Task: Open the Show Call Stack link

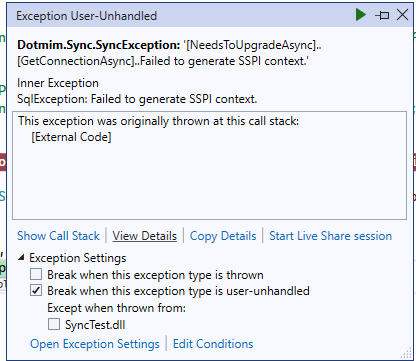Action: (x=58, y=236)
